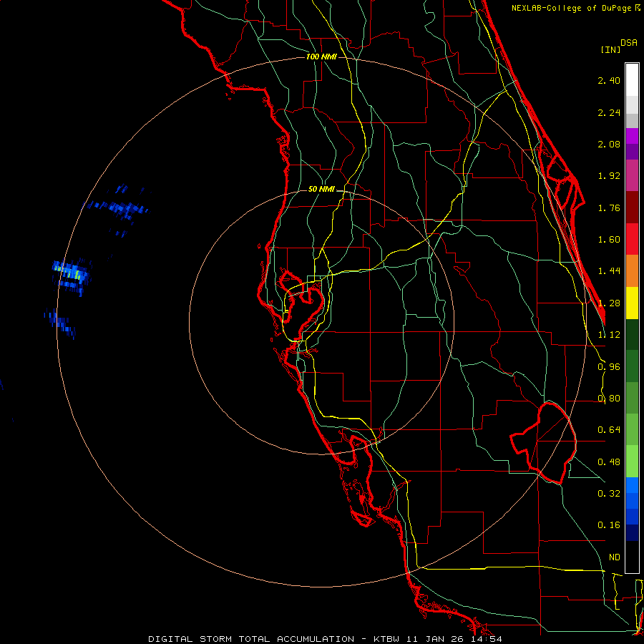This screenshot has height=644, width=644.
Task: Click the offshore echo with bright green pixels
Action: pos(71,274)
